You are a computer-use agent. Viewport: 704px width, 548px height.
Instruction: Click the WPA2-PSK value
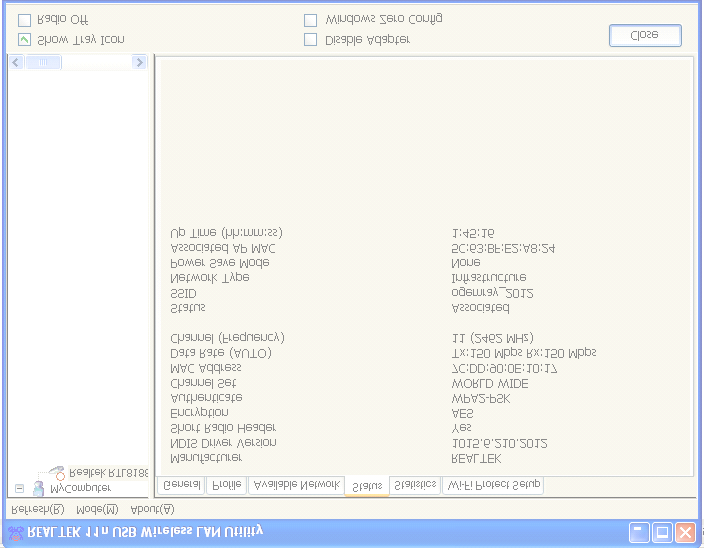click(481, 399)
